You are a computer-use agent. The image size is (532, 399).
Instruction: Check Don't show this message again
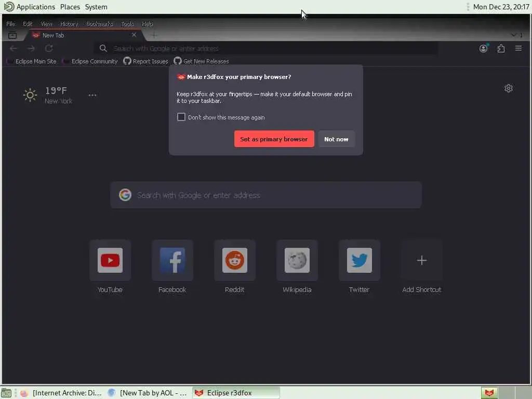(x=181, y=117)
